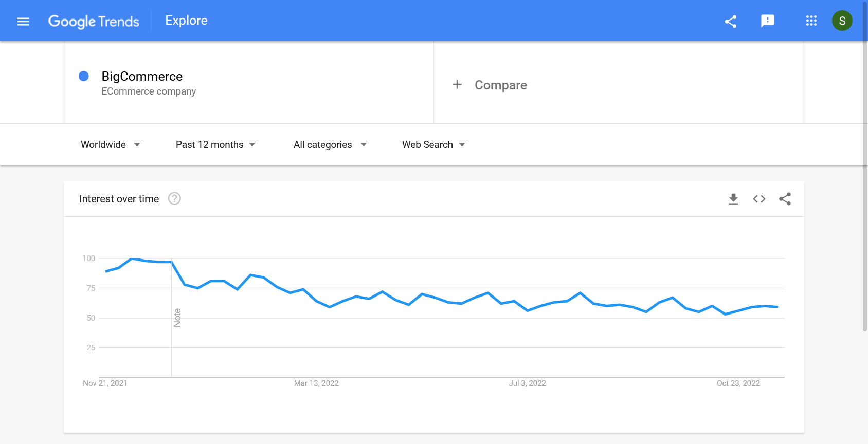Open the hamburger main menu
The image size is (868, 444).
pyautogui.click(x=23, y=21)
